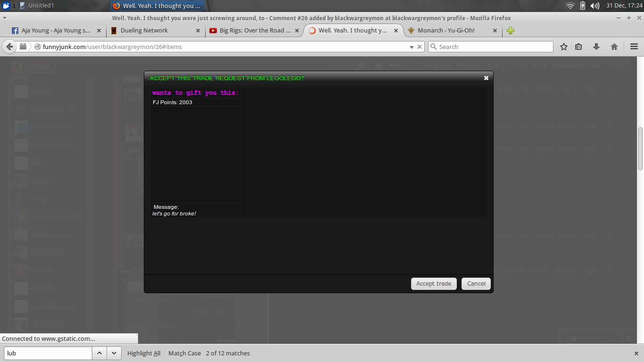Viewport: 644px width, 362px height.
Task: Open the bookmarks list icon
Action: pos(578,47)
